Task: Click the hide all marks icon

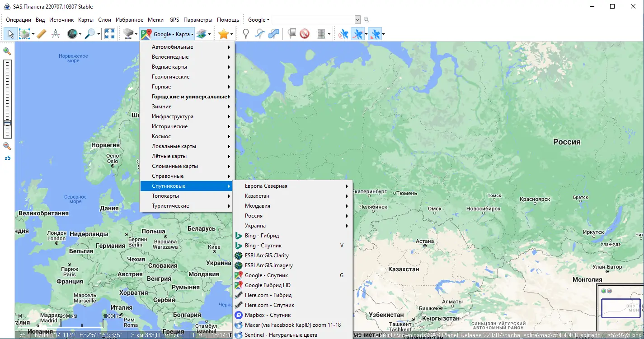Action: pos(305,34)
